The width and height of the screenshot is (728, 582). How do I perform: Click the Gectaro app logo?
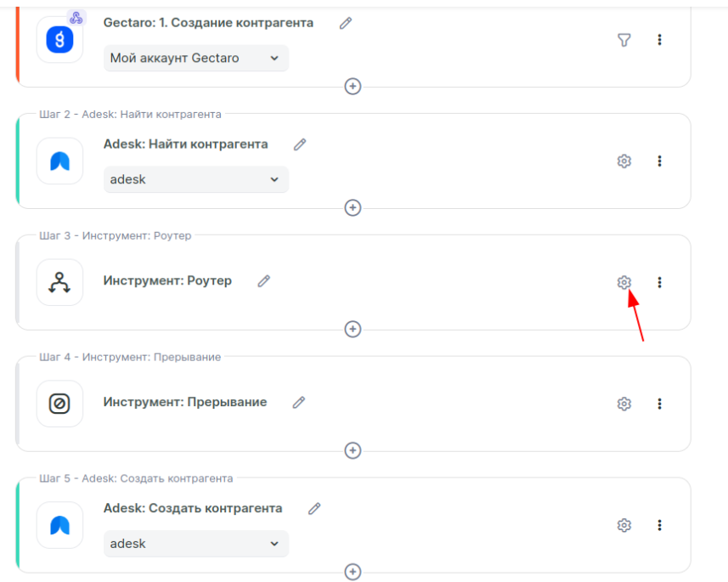click(x=59, y=40)
